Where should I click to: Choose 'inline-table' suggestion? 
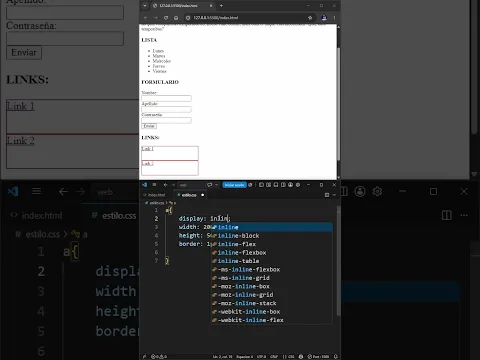pyautogui.click(x=272, y=261)
